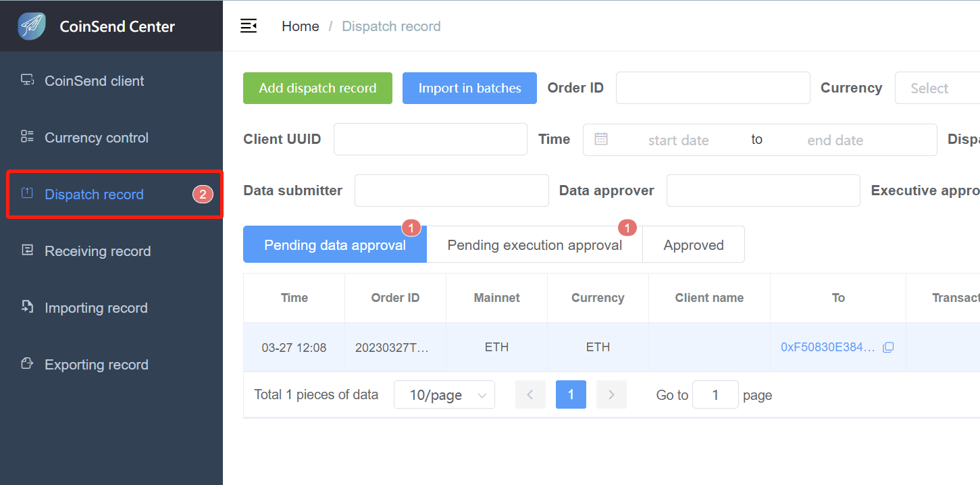Screen dimensions: 980x485
Task: Click the next page chevron arrow
Action: 611,394
